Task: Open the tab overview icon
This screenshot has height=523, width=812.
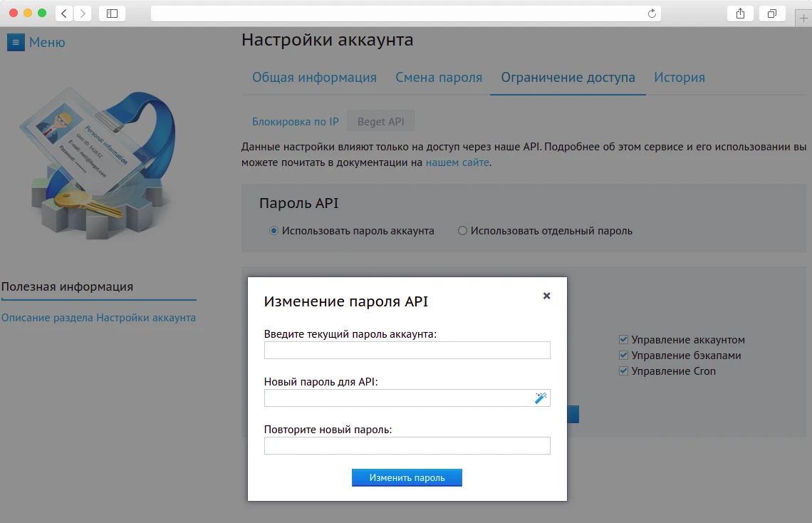Action: click(x=772, y=13)
